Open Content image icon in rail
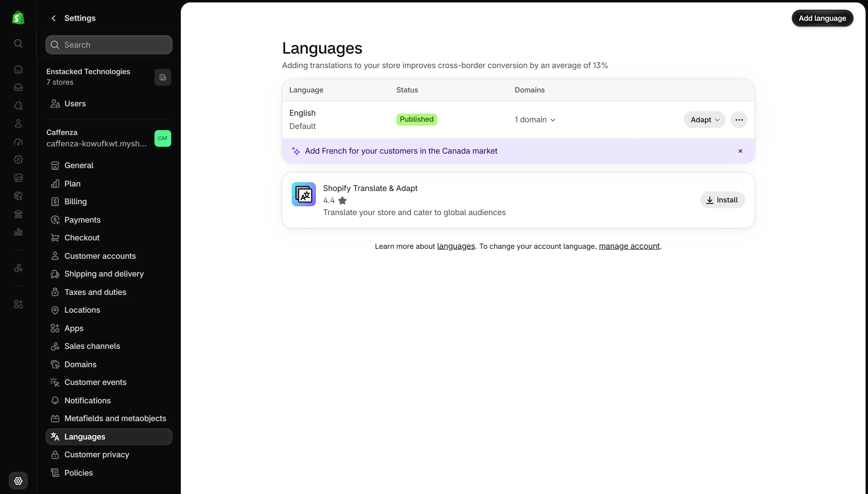Viewport: 868px width, 494px height. click(x=18, y=178)
